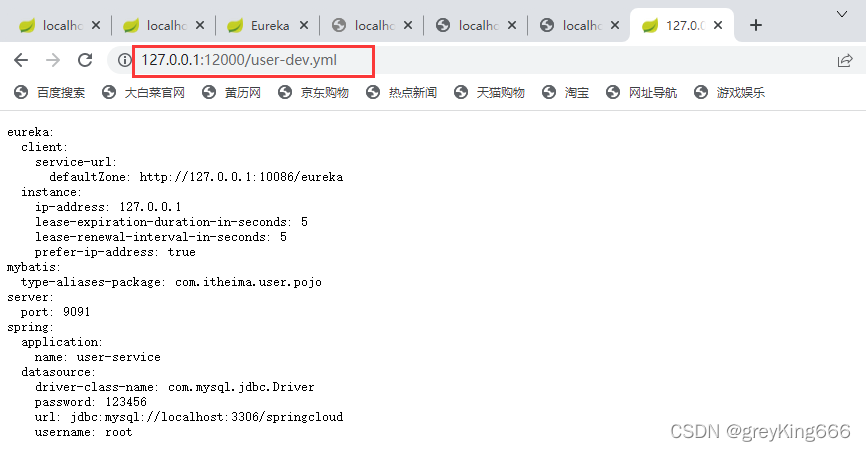
Task: Click the 'username: root' line
Action: (x=83, y=432)
